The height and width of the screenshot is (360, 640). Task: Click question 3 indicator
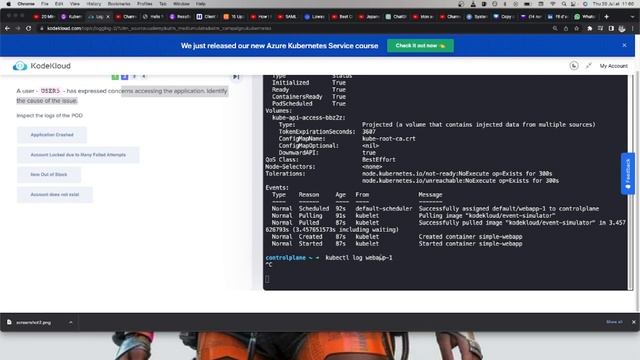[134, 76]
